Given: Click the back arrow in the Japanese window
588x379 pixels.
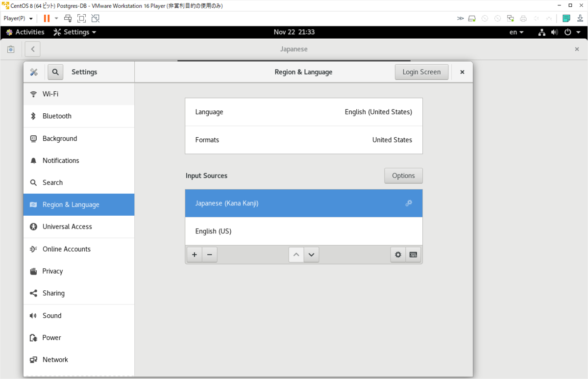Looking at the screenshot, I should coord(32,49).
